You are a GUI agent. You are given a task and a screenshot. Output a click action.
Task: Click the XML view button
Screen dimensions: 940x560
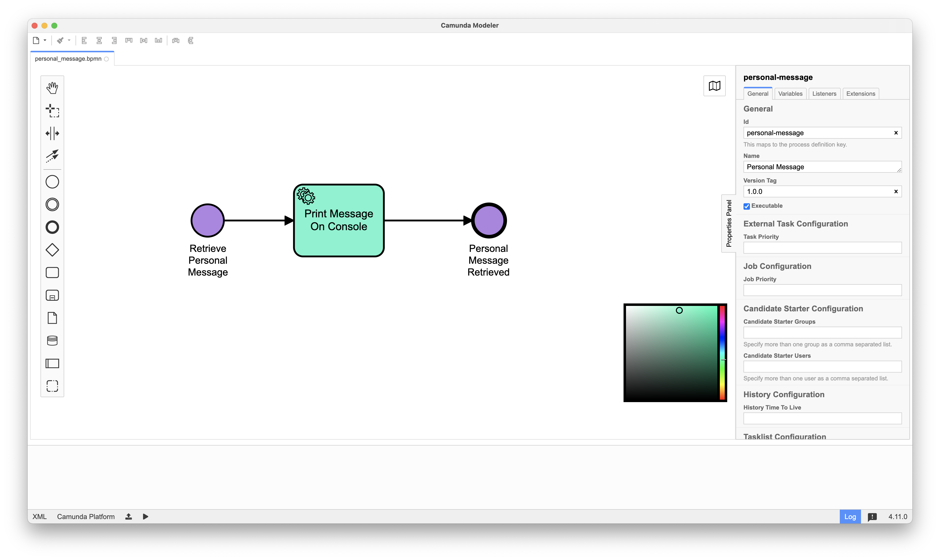click(x=39, y=517)
